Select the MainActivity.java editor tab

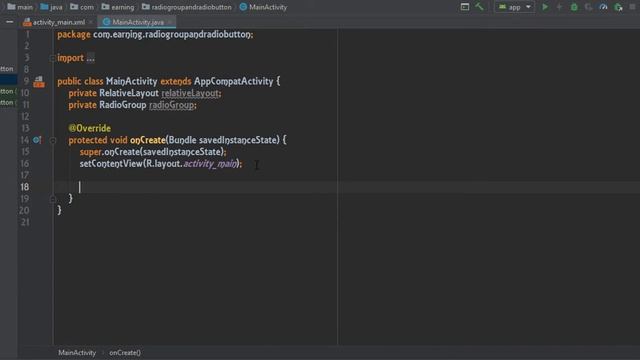(138, 22)
